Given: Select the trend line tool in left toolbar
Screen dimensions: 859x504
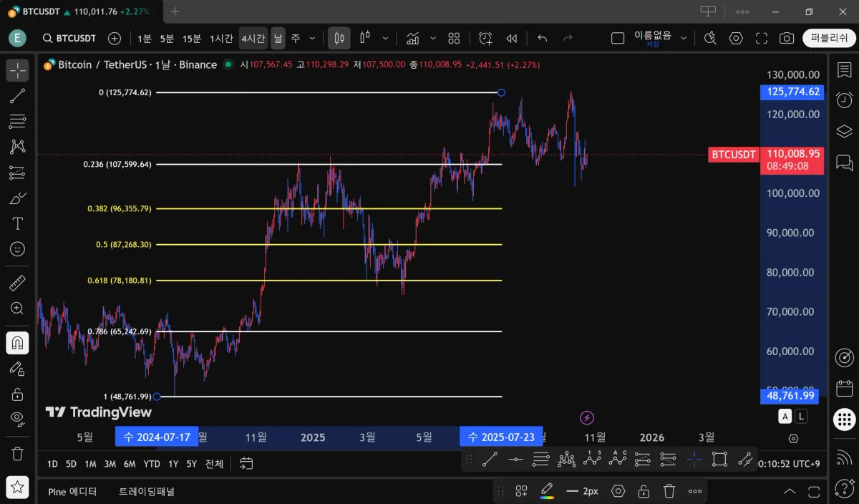Looking at the screenshot, I should pyautogui.click(x=17, y=96).
